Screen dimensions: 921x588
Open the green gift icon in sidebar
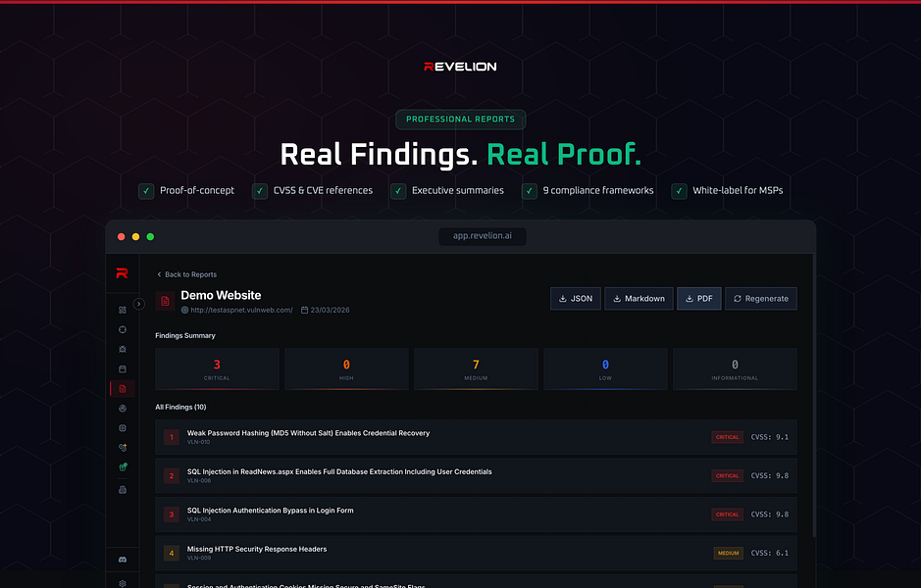click(x=123, y=467)
